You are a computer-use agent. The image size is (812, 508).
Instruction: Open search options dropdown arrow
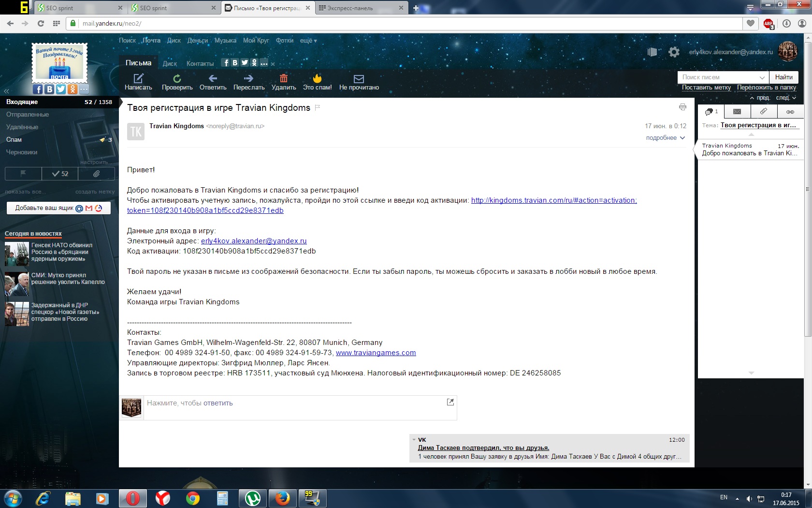(762, 77)
